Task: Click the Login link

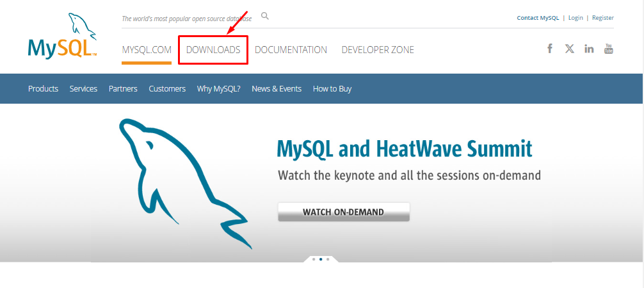Action: (x=576, y=18)
